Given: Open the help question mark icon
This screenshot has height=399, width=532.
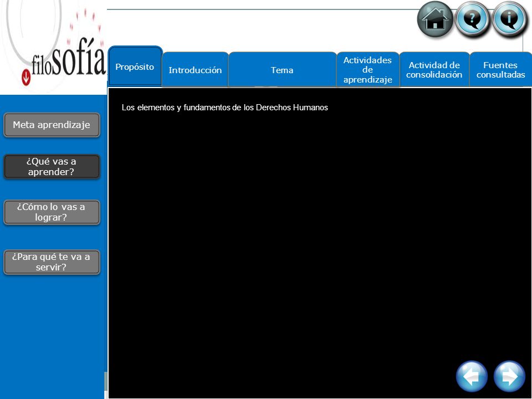Looking at the screenshot, I should coord(472,19).
